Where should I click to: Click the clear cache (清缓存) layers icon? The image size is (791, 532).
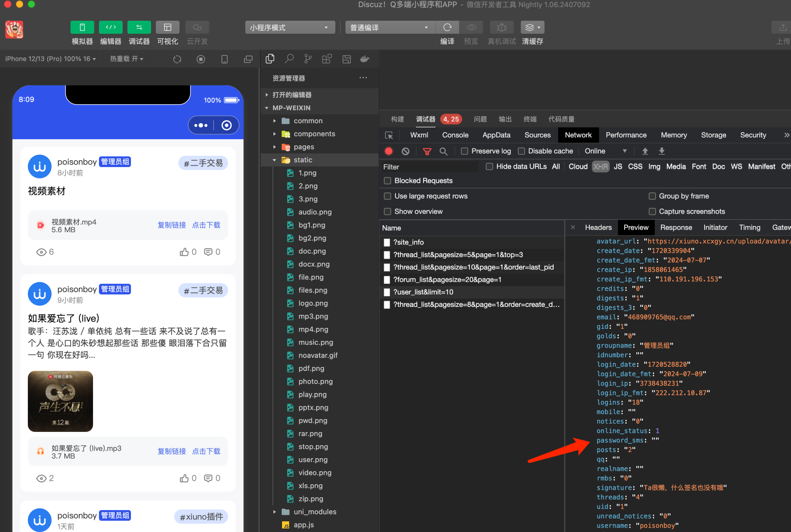tap(532, 27)
